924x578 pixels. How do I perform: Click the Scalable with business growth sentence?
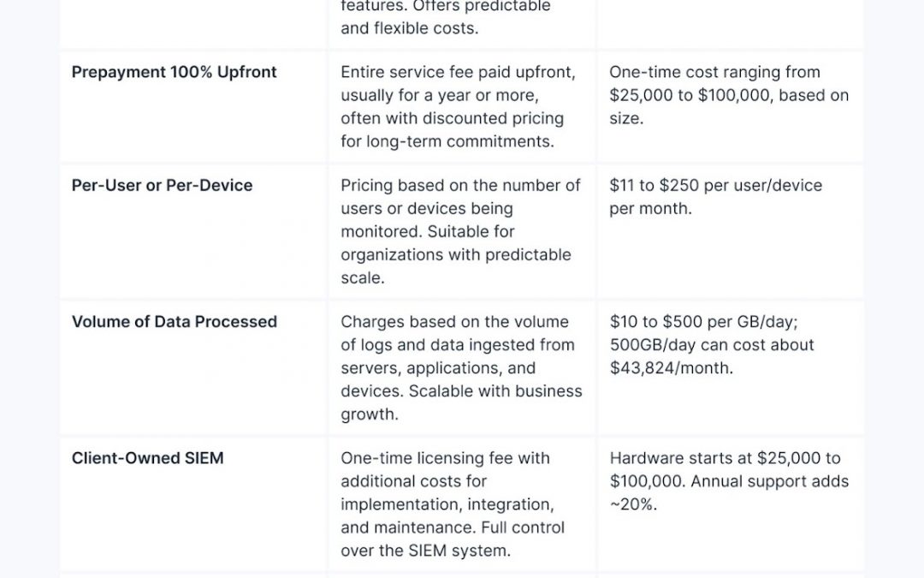click(x=461, y=402)
